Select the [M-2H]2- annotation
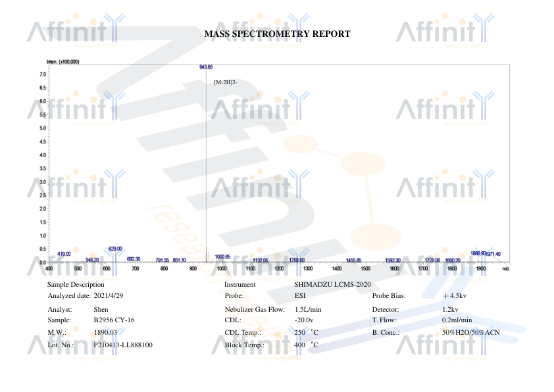Screen dimensions: 554x392 point(226,82)
